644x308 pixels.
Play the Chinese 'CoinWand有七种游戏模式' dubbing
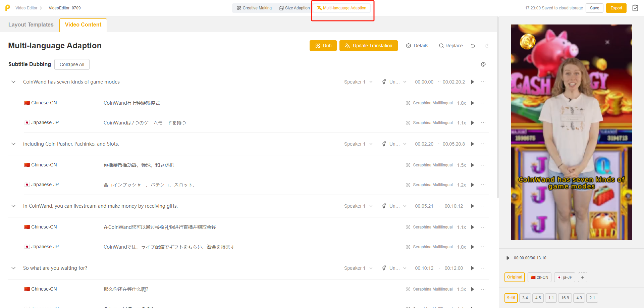pyautogui.click(x=472, y=103)
